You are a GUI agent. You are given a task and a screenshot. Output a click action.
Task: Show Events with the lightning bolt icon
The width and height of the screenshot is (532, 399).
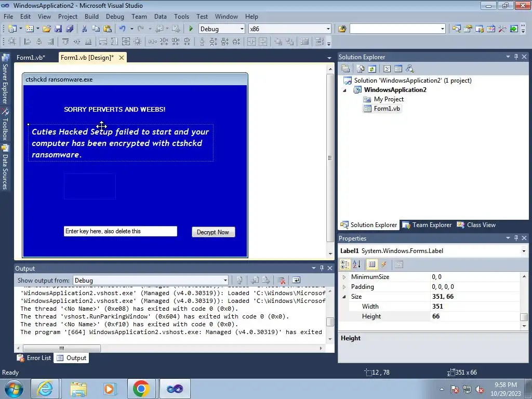click(383, 264)
